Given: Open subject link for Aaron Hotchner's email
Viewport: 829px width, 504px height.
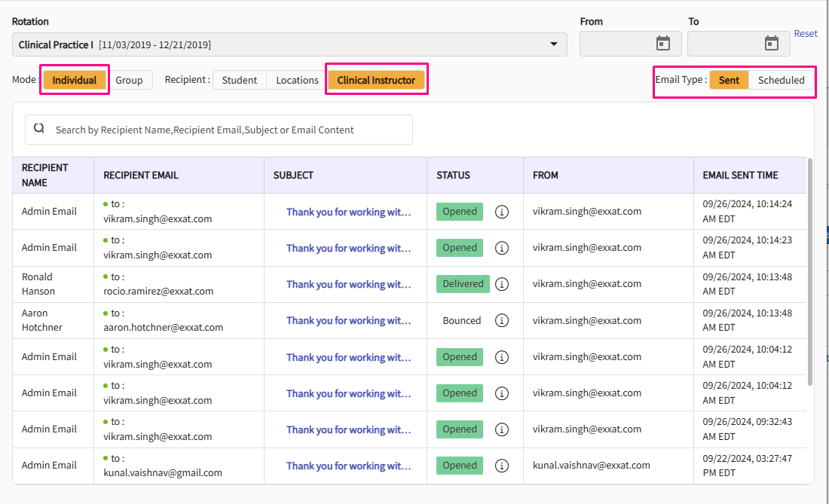Looking at the screenshot, I should pos(348,321).
